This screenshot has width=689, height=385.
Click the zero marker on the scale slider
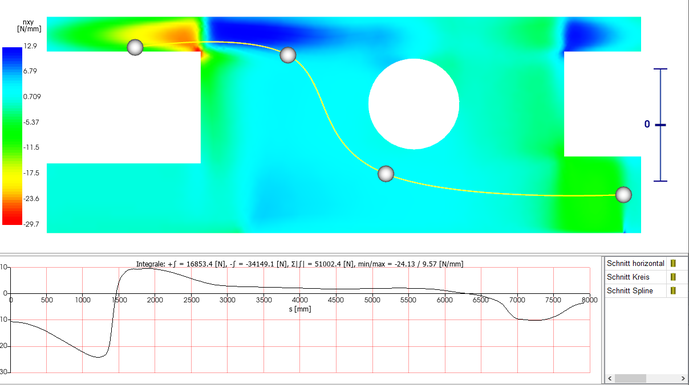660,125
